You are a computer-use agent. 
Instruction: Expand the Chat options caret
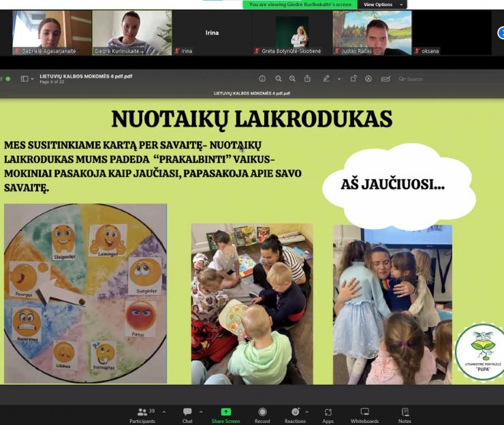[201, 412]
